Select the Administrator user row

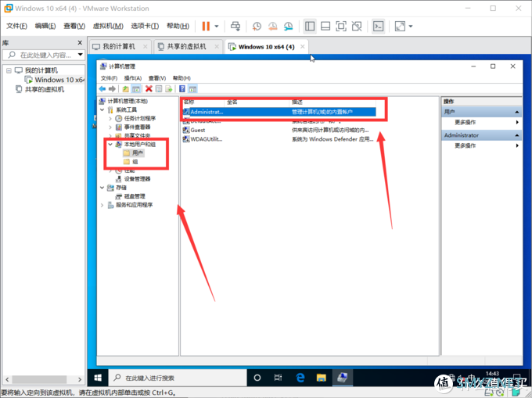(x=279, y=112)
